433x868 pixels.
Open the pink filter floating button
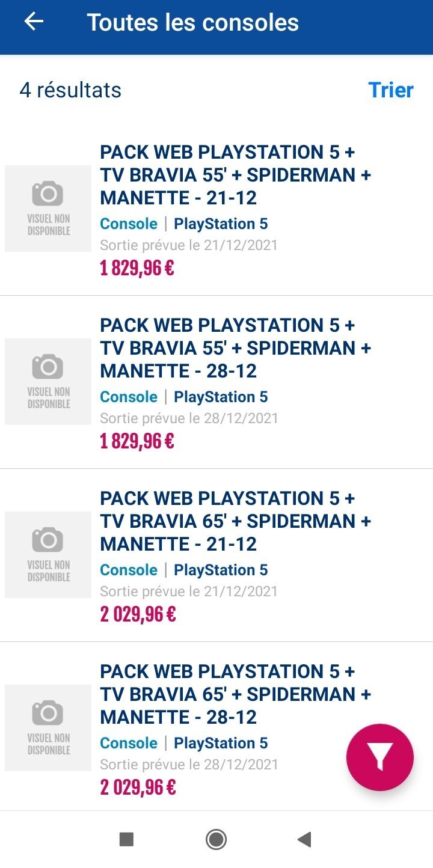click(380, 757)
